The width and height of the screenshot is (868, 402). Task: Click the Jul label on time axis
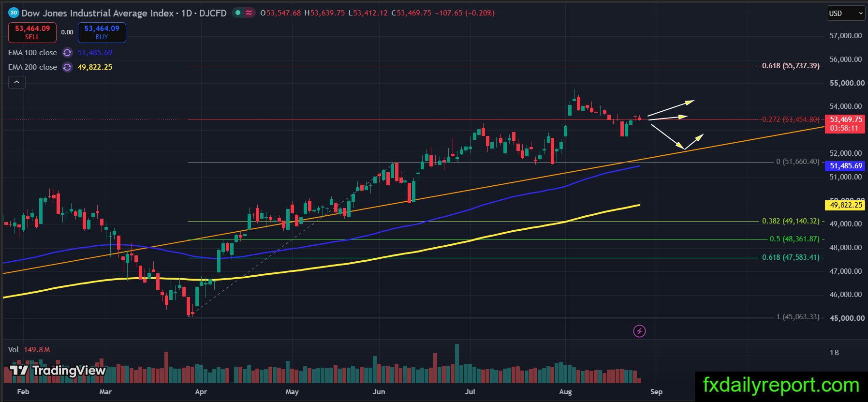(x=470, y=391)
